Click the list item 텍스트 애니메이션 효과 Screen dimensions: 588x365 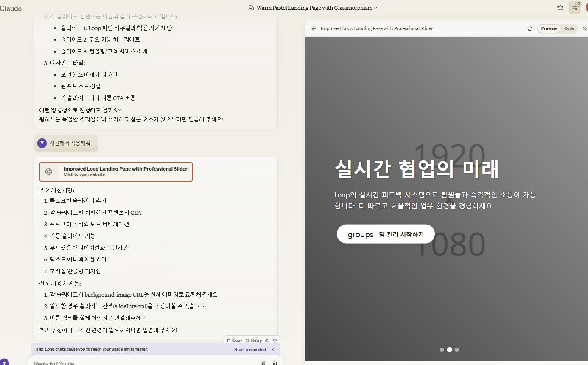click(78, 259)
